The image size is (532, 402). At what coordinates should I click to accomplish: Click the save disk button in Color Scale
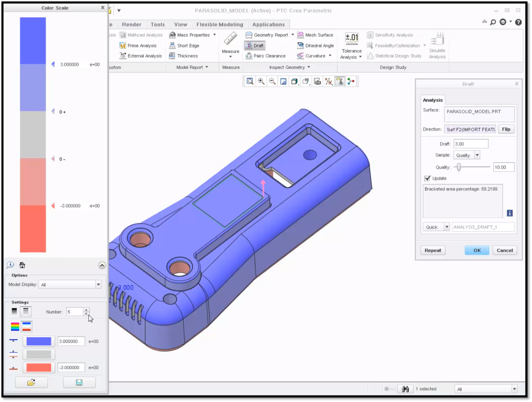tap(79, 382)
